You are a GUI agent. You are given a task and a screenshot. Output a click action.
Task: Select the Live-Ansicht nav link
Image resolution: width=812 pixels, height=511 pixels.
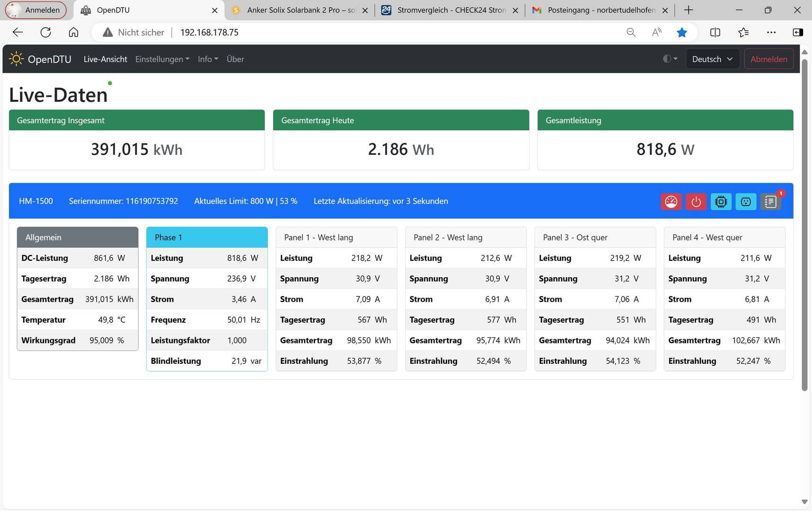click(106, 59)
